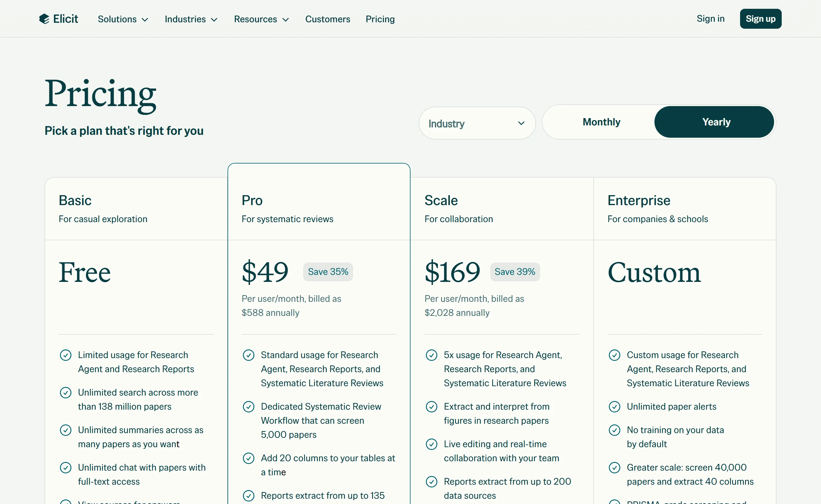Click the checkmark beside 'No training on your data'
Screen dimensions: 821x504
click(614, 430)
